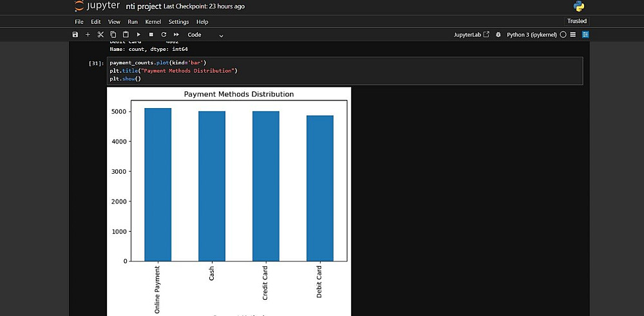Click the 'Last Checkpoint: 23 hours ago' text

click(204, 6)
